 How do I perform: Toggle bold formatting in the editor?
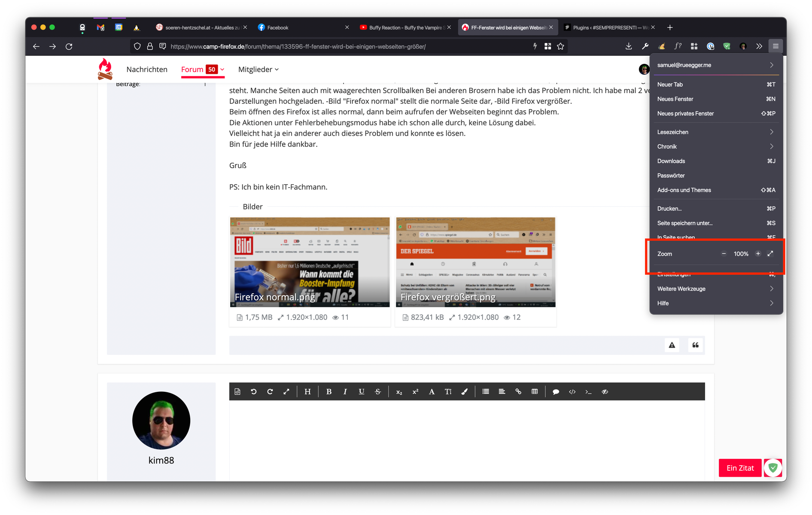pos(329,391)
